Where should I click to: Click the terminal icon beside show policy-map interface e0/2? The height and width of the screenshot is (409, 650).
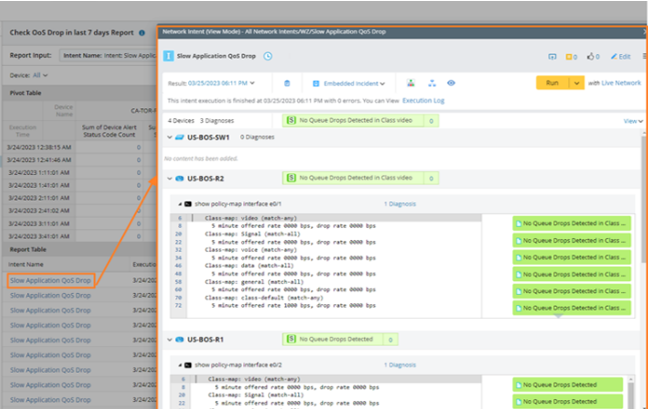pyautogui.click(x=188, y=365)
